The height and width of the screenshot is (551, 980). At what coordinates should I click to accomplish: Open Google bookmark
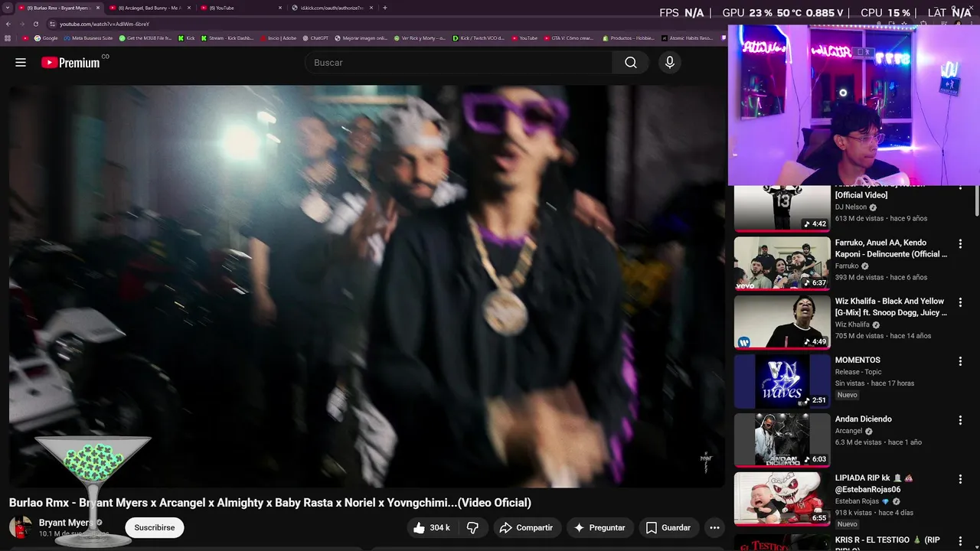[x=46, y=37]
